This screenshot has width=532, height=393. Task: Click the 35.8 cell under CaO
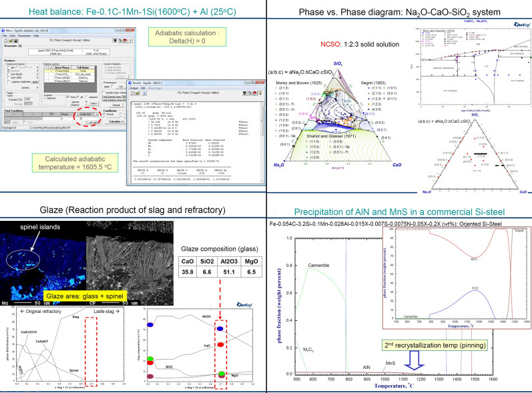coord(188,272)
